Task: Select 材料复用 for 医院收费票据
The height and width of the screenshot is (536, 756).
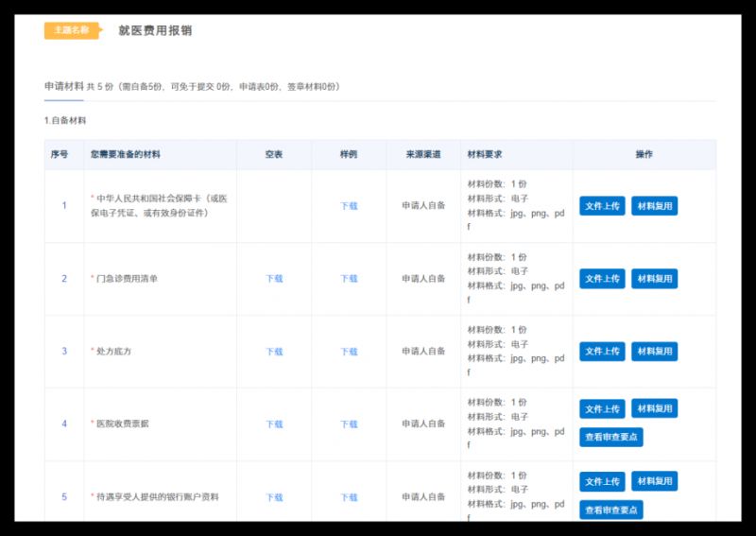Action: [x=654, y=409]
